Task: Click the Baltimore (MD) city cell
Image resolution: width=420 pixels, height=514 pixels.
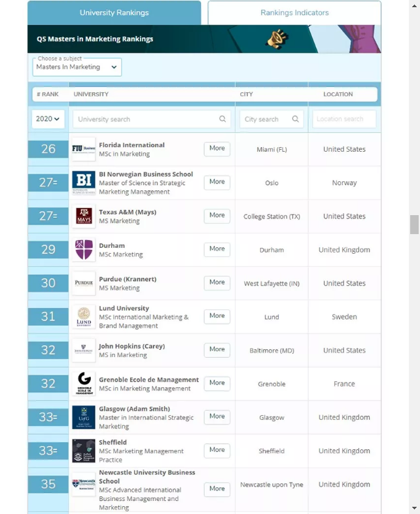Action: click(x=271, y=351)
